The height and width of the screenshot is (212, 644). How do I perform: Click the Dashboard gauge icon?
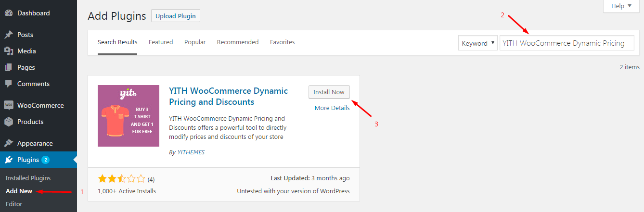tap(8, 13)
